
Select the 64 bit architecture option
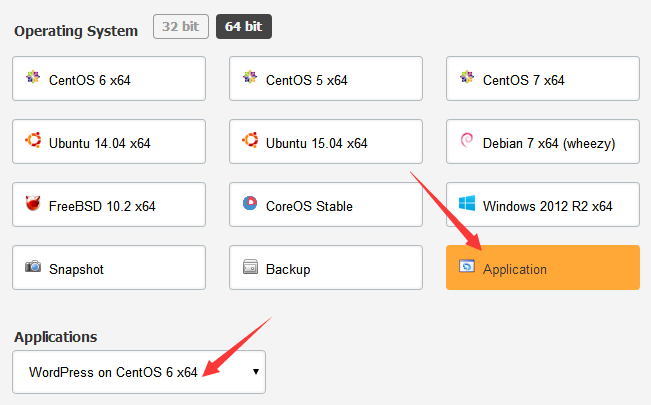(243, 27)
